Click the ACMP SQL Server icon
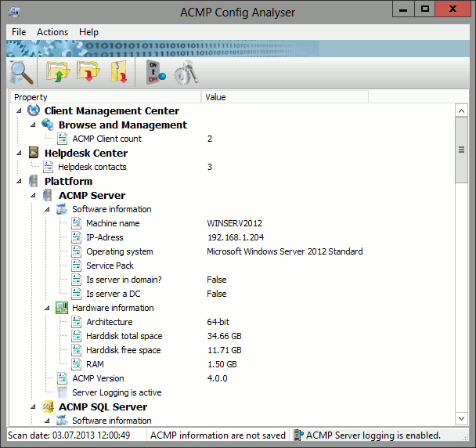The width and height of the screenshot is (476, 448). (x=48, y=406)
